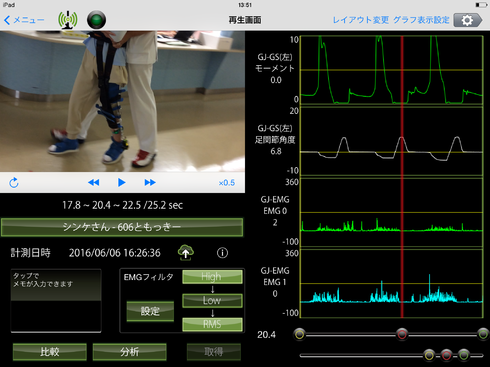
Task: Open グラフ表示設定 graph display settings
Action: pos(421,20)
